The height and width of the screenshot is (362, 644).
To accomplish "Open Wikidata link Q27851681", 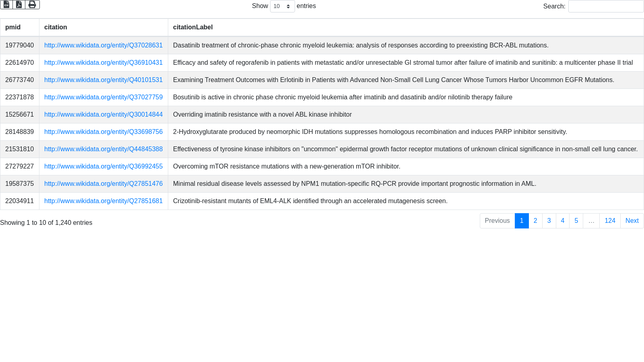I will tap(103, 201).
